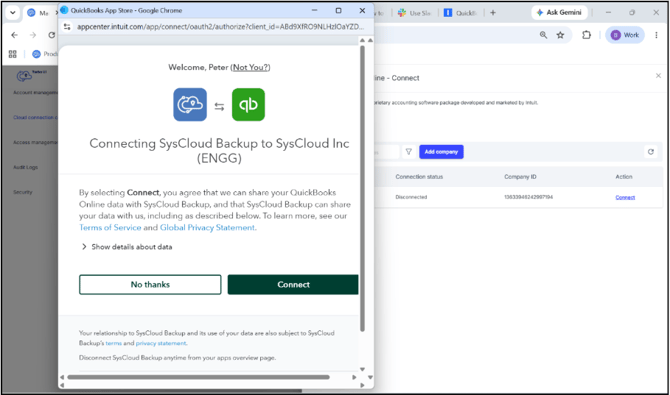Open the filter funnel icon
The image size is (670, 395).
(x=408, y=152)
